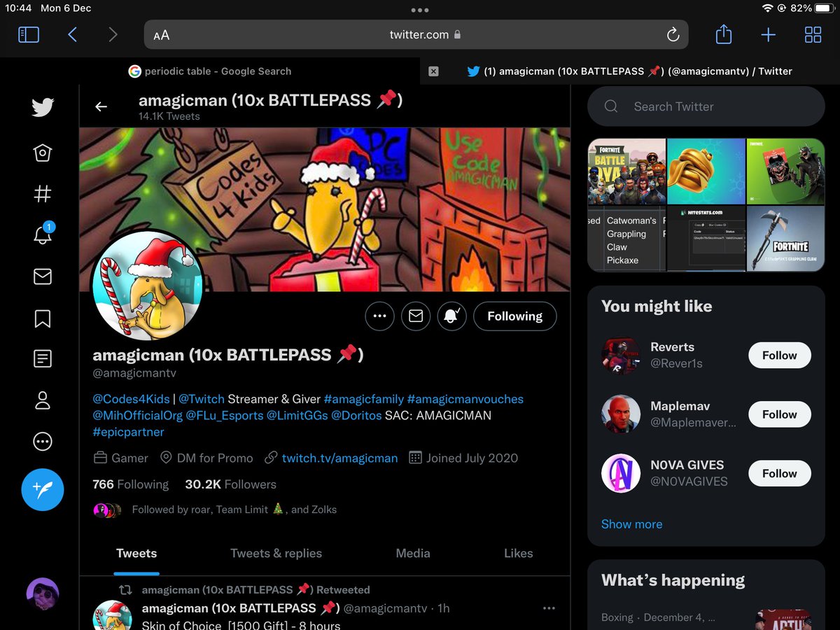Open the Fortnite Battle Royale media thumbnail
840x630 pixels.
[x=626, y=171]
